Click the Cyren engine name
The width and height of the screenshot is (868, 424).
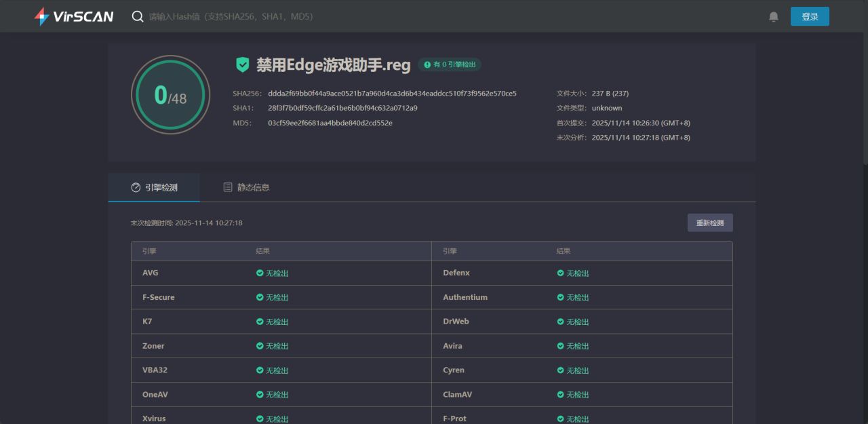454,370
